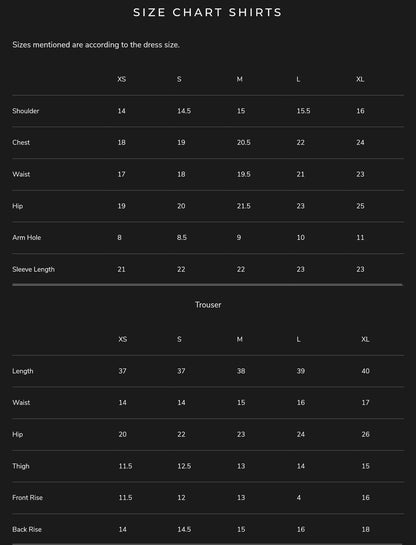This screenshot has height=545, width=416.
Task: Click the dress size note text
Action: pos(96,45)
